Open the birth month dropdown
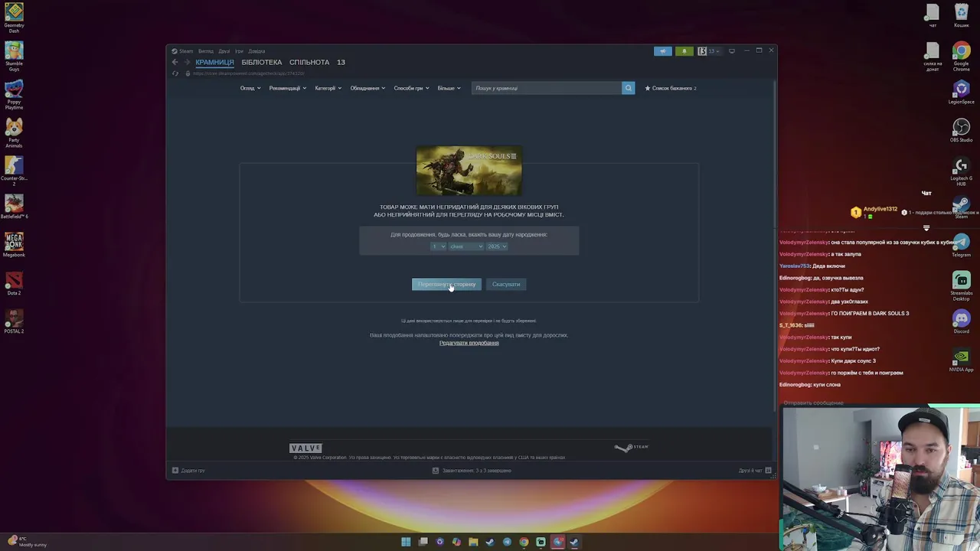The height and width of the screenshot is (551, 980). tap(466, 246)
